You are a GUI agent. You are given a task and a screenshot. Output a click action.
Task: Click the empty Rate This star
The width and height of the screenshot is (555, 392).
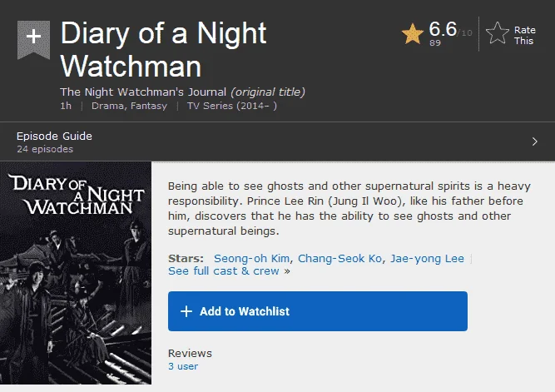498,33
